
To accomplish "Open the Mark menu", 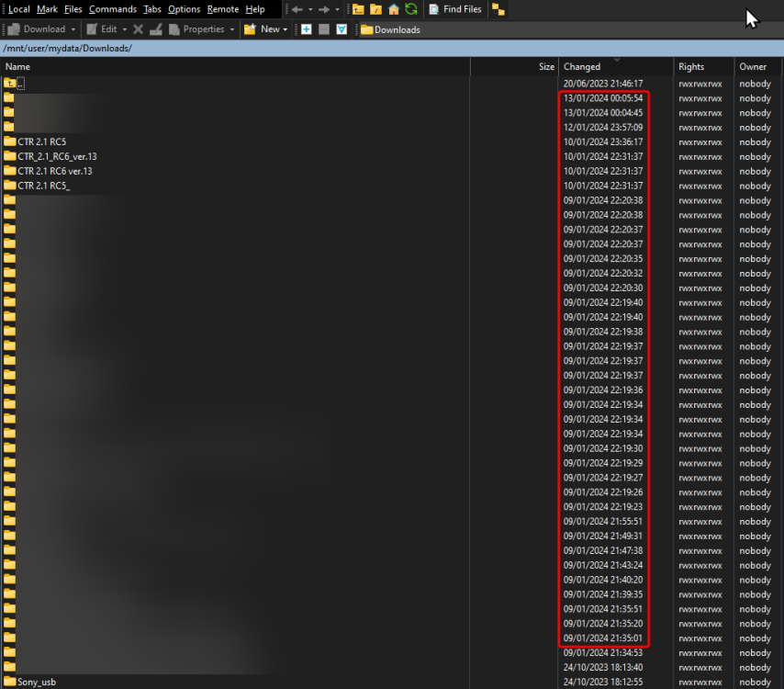I will coord(47,9).
